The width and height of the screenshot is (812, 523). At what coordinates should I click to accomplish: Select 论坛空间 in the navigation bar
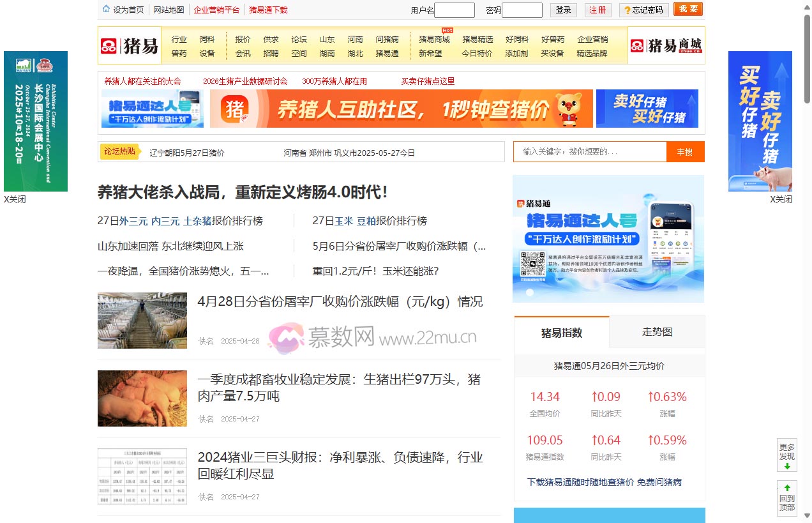click(299, 45)
